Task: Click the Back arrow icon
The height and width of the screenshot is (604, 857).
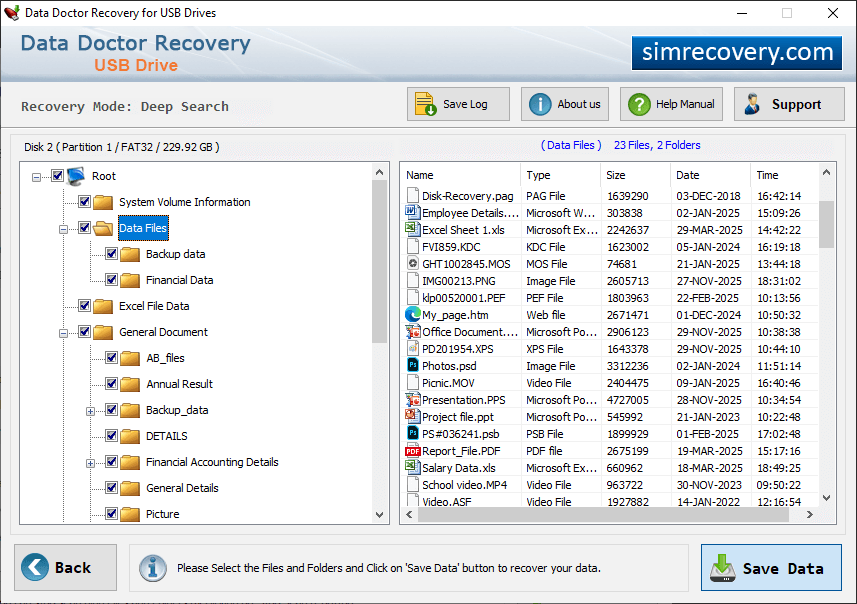Action: (35, 567)
